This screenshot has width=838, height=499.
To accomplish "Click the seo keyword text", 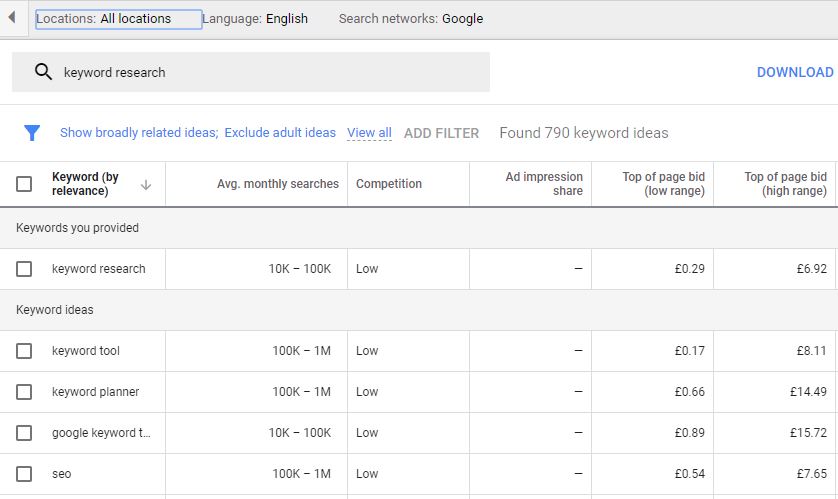I will pos(61,474).
